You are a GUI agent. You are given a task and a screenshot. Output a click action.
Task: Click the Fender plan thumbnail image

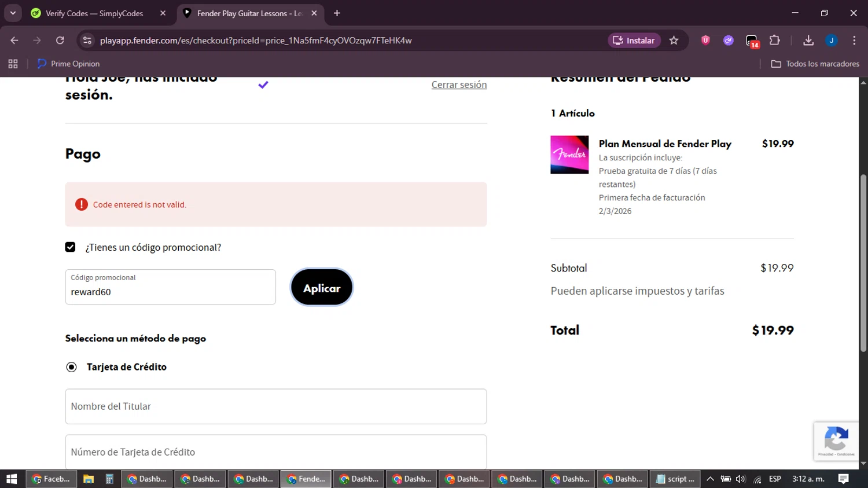pyautogui.click(x=569, y=155)
